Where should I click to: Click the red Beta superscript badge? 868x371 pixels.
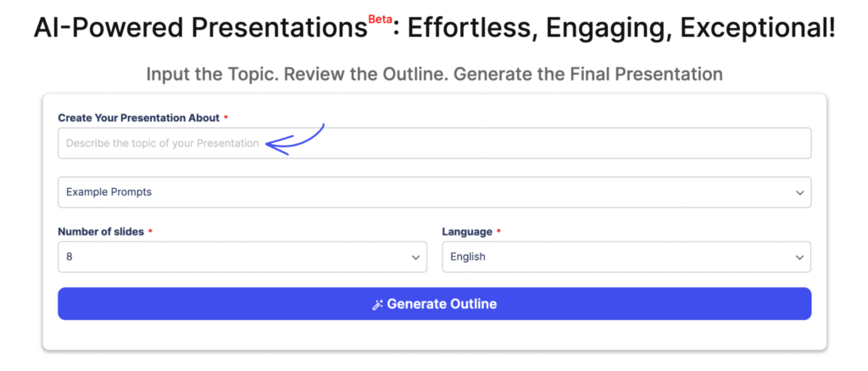pyautogui.click(x=380, y=19)
